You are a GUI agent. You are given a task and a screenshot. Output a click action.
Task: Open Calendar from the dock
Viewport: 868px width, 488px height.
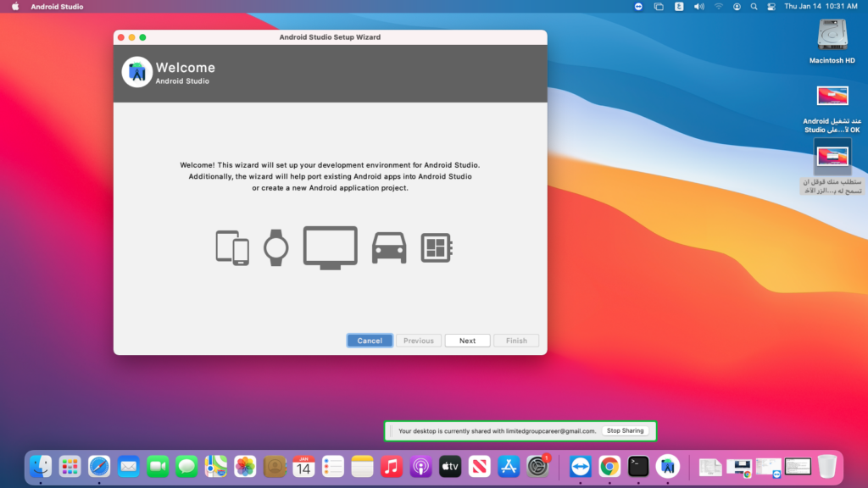point(304,467)
